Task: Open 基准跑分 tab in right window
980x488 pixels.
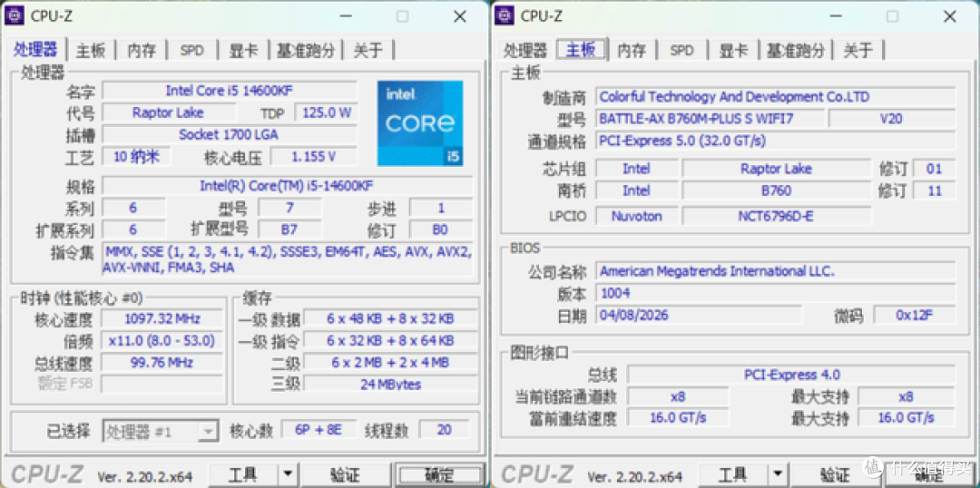Action: [797, 51]
